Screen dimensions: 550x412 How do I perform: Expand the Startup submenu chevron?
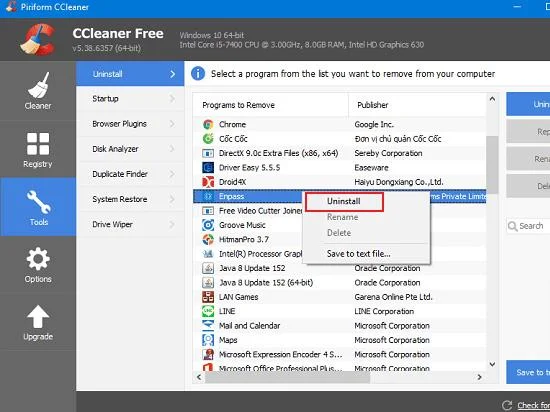172,99
